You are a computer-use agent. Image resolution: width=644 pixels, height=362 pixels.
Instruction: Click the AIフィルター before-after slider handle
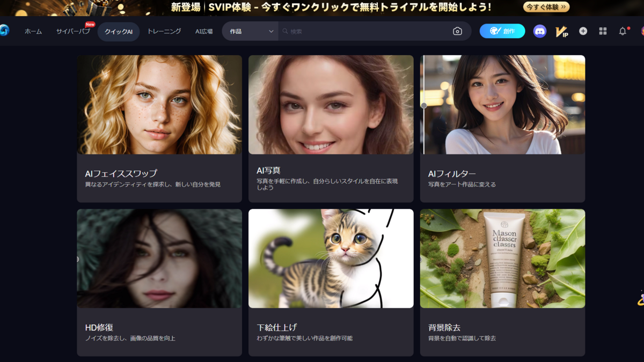tap(424, 106)
